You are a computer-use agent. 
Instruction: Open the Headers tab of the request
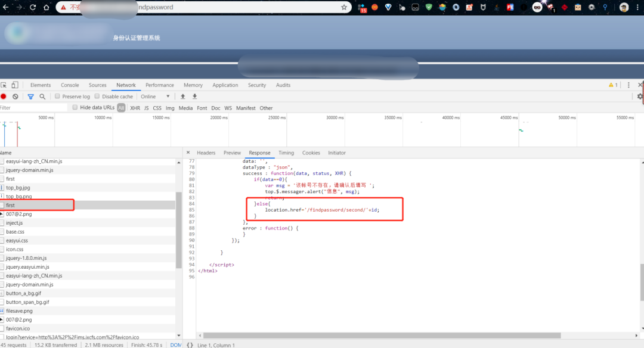pyautogui.click(x=206, y=153)
